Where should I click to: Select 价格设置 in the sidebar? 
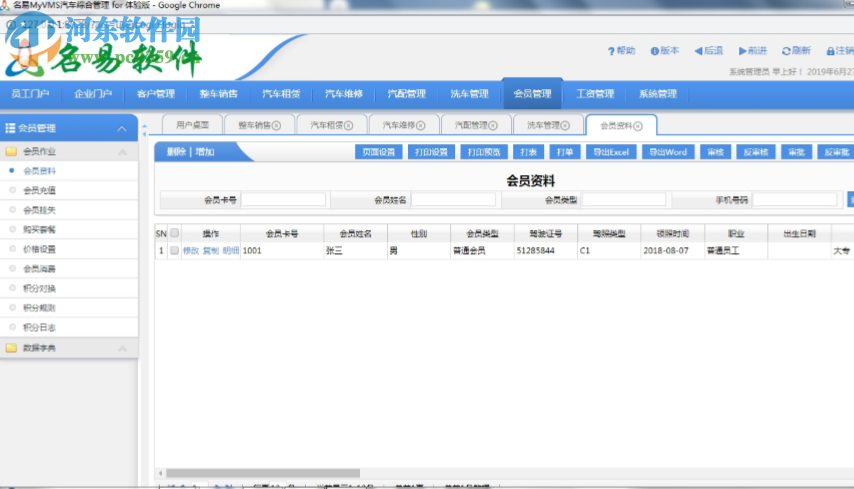(39, 249)
